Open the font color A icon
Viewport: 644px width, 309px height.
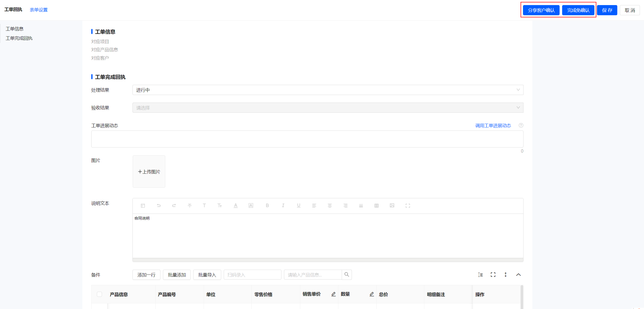coord(236,206)
